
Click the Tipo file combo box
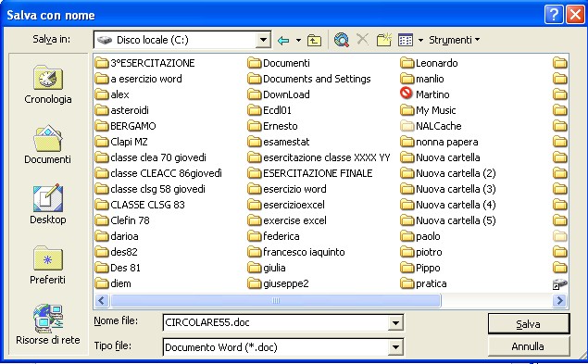[x=283, y=347]
